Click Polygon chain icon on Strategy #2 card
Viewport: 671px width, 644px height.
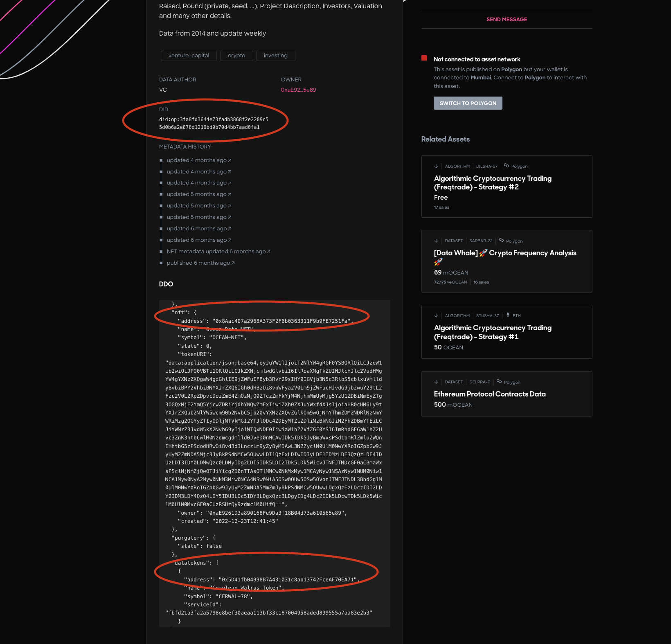coord(507,166)
